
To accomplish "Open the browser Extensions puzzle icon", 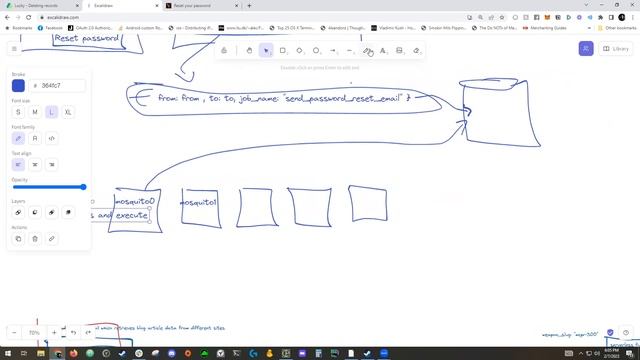I will pyautogui.click(x=600, y=18).
